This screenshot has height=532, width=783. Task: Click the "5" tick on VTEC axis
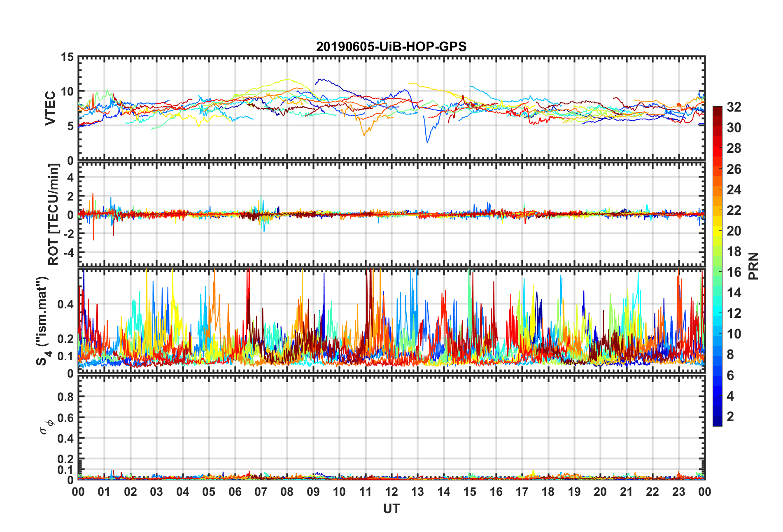click(x=71, y=126)
